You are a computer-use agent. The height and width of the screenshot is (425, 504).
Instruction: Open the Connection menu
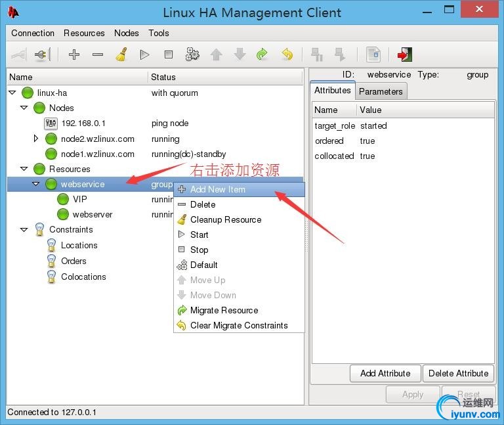click(x=33, y=33)
